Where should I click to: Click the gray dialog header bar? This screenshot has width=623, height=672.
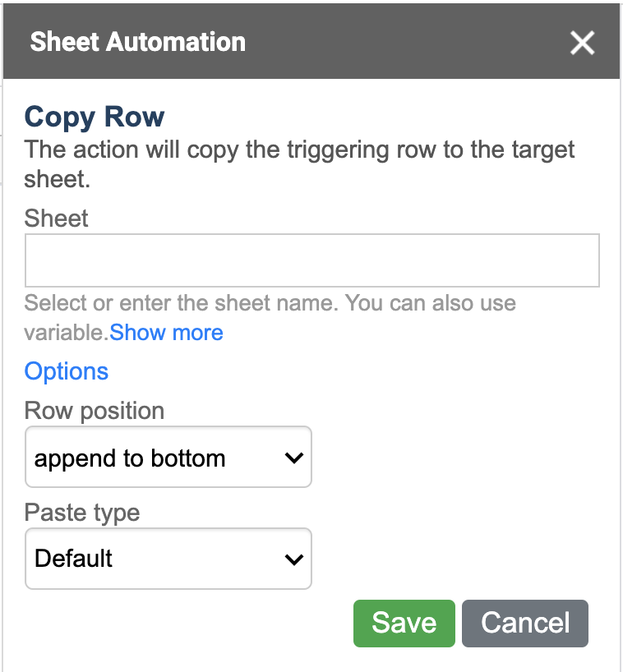point(311,41)
